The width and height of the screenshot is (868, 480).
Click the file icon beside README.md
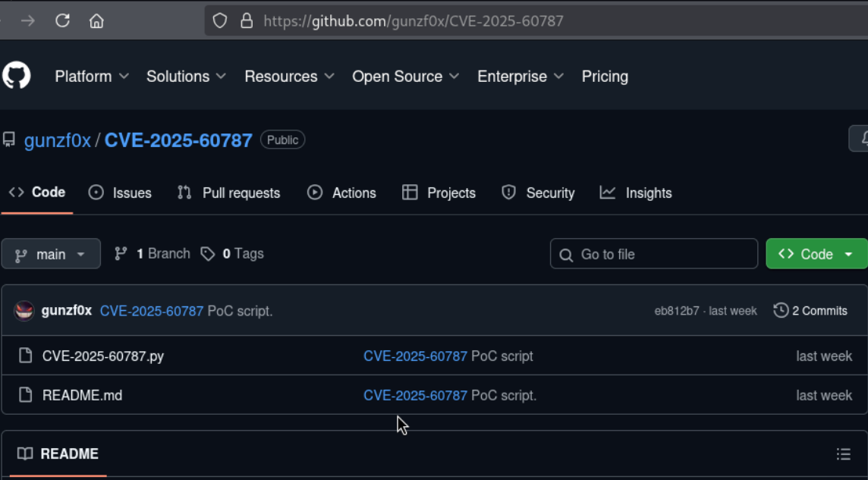coord(26,395)
